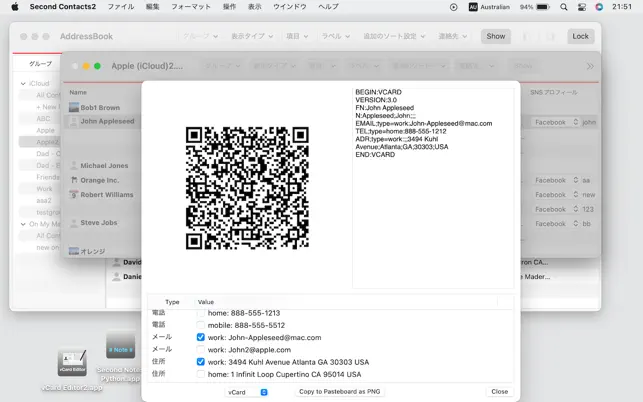This screenshot has height=402, width=643.
Task: Open the Apple menu icon
Action: coord(15,7)
